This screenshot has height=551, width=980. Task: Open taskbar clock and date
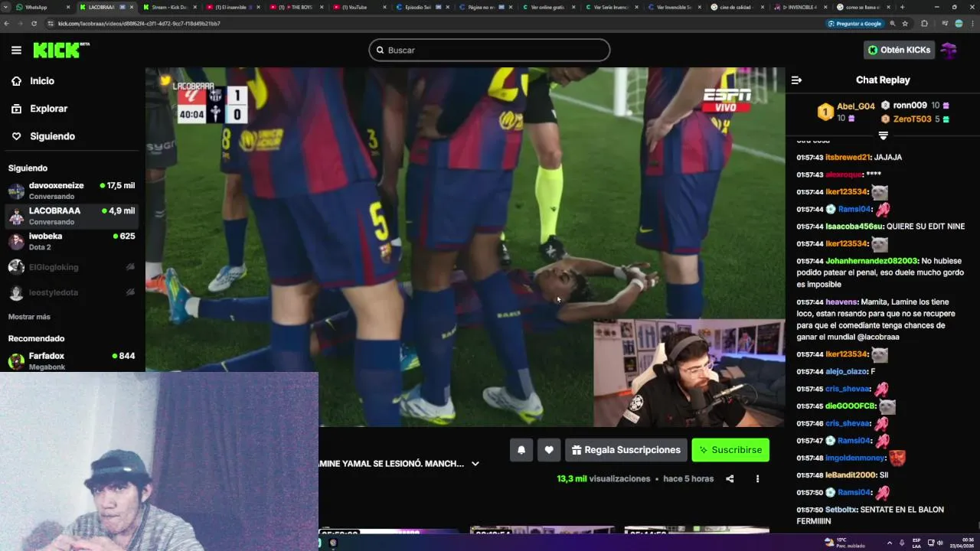962,543
